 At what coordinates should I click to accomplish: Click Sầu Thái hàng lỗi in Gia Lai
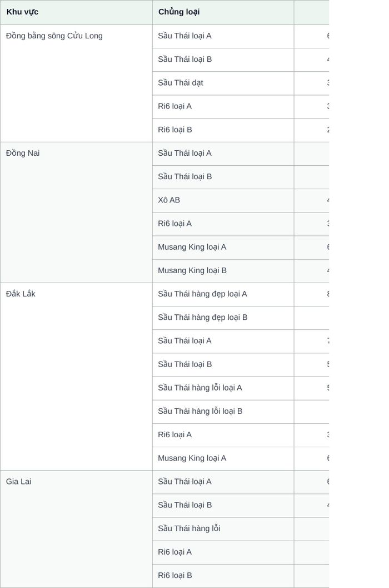click(x=223, y=528)
